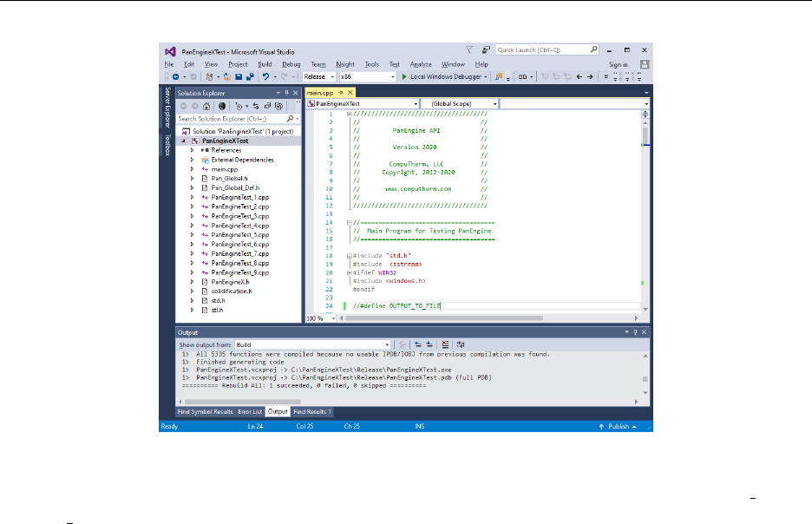Click the code editor horizontal scrollbar

click(444, 318)
